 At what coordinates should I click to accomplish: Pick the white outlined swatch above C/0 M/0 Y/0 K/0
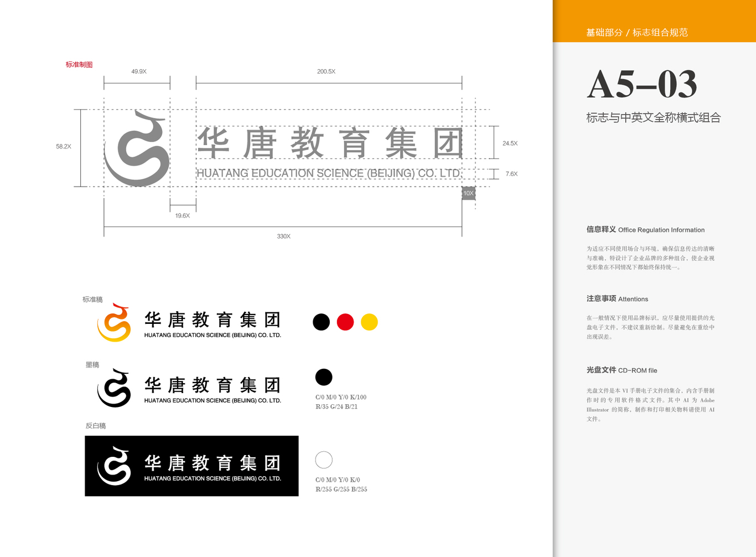(x=324, y=460)
